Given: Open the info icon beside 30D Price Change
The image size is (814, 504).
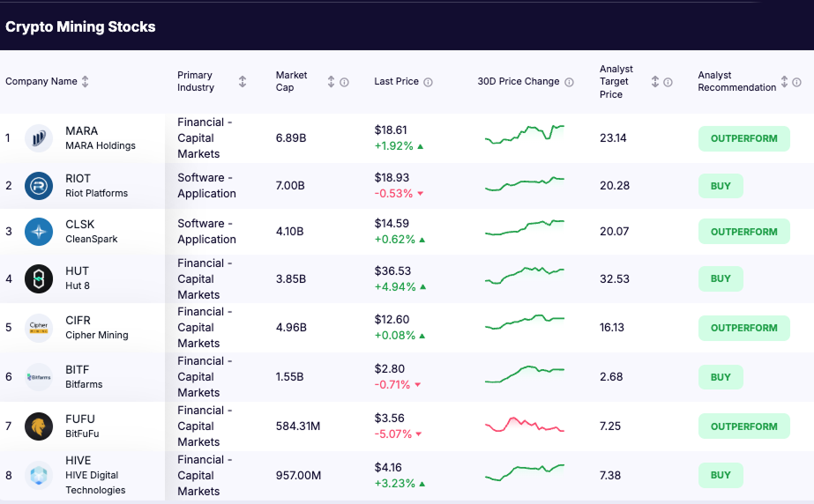Looking at the screenshot, I should tap(569, 82).
